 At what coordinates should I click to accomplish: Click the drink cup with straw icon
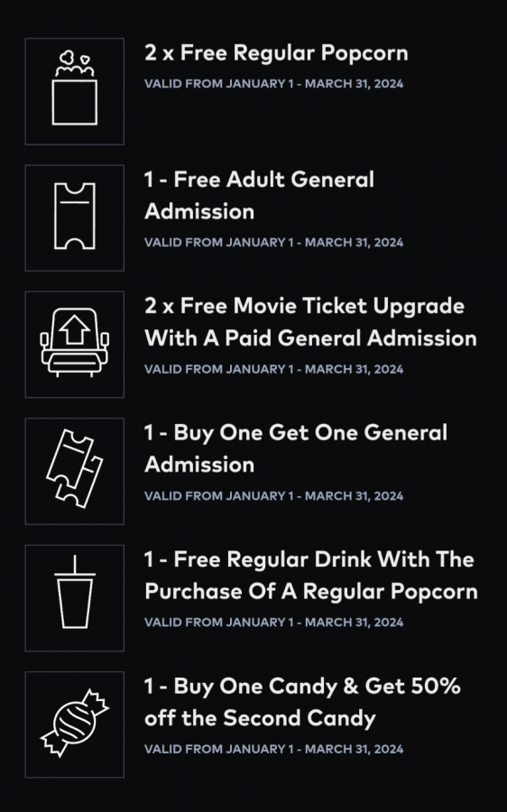75,597
